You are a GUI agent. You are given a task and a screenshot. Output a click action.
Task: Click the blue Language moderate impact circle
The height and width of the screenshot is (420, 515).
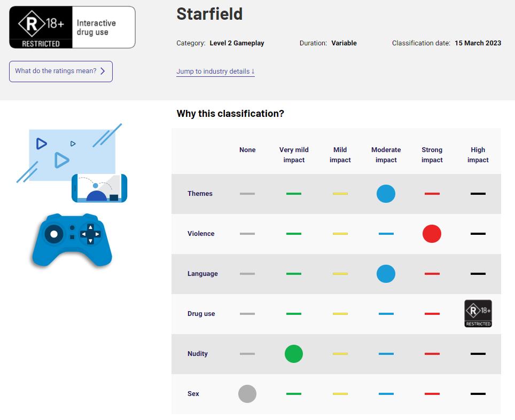click(386, 274)
